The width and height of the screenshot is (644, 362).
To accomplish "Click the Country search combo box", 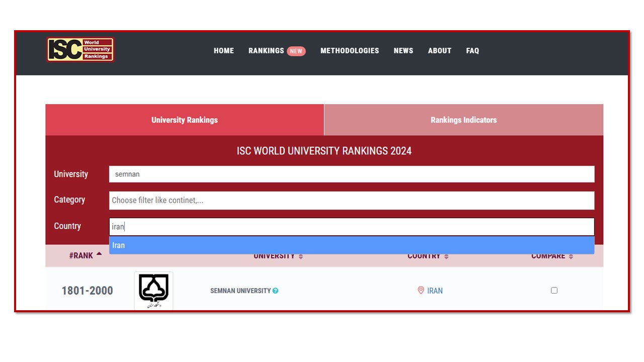I will point(351,227).
